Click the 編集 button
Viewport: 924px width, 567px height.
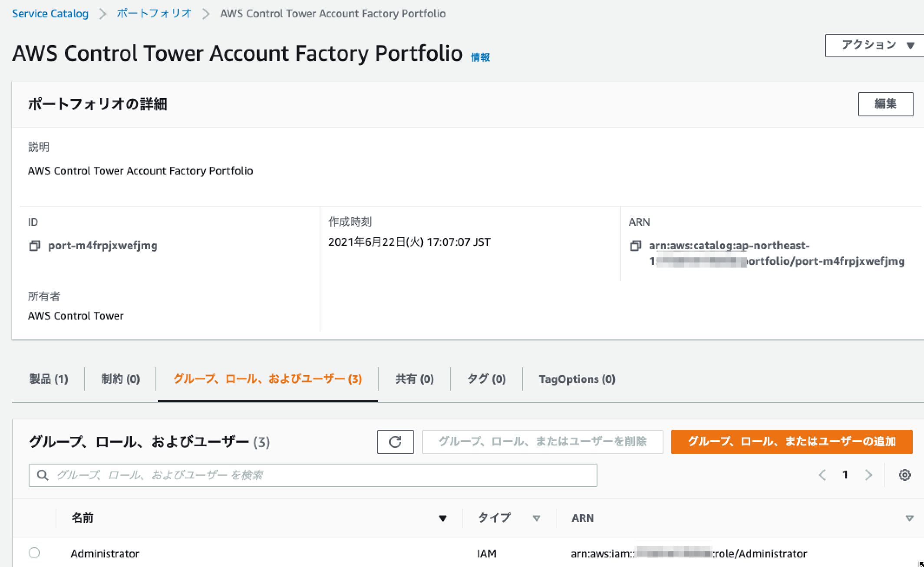pos(885,104)
